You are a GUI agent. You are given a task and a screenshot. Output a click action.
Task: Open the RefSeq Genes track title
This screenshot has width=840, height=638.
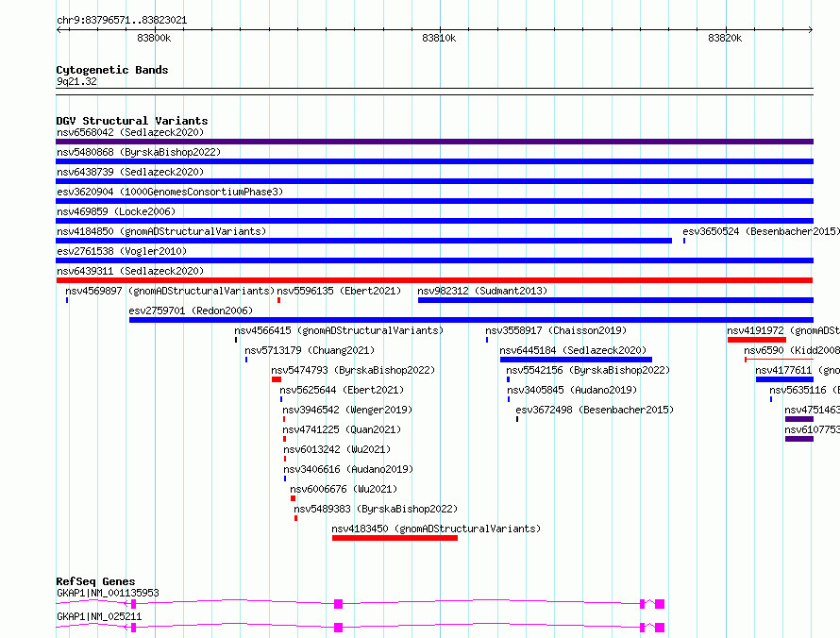click(95, 581)
